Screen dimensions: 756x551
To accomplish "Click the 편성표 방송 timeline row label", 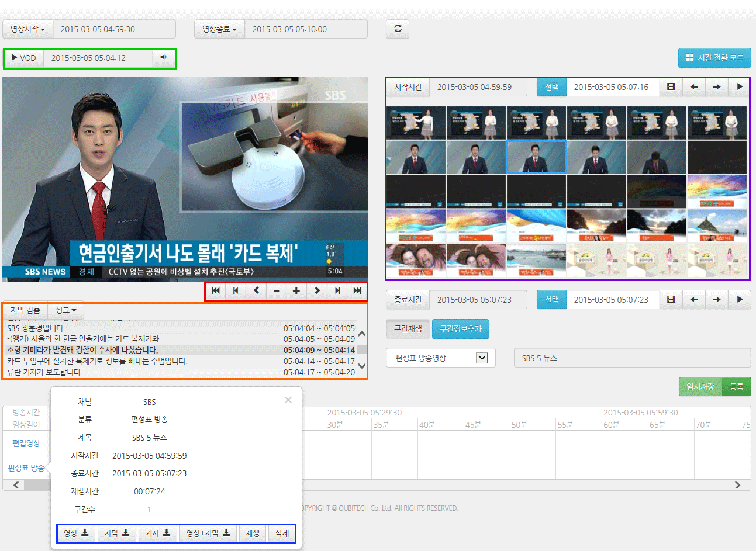I will tap(26, 467).
